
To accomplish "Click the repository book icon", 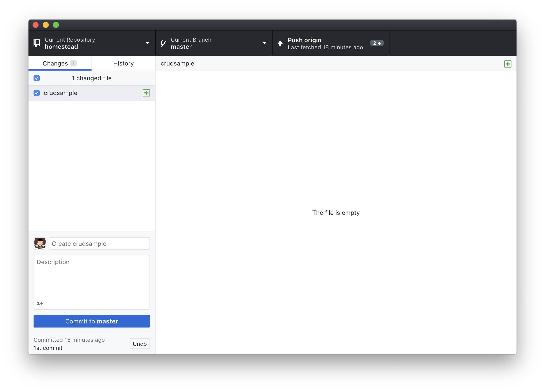I will (37, 43).
